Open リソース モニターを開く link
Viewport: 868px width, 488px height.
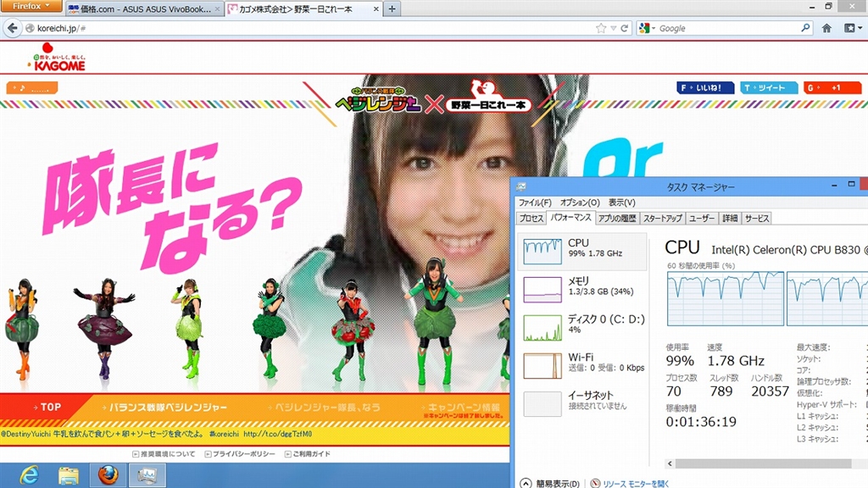tap(636, 484)
